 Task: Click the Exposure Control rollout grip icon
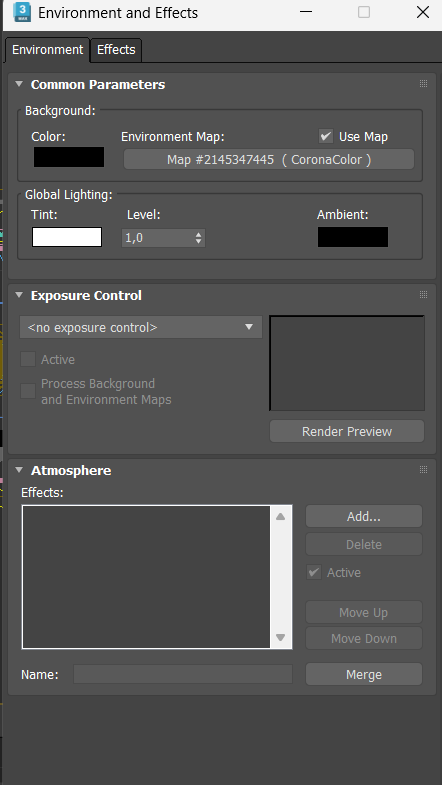423,294
